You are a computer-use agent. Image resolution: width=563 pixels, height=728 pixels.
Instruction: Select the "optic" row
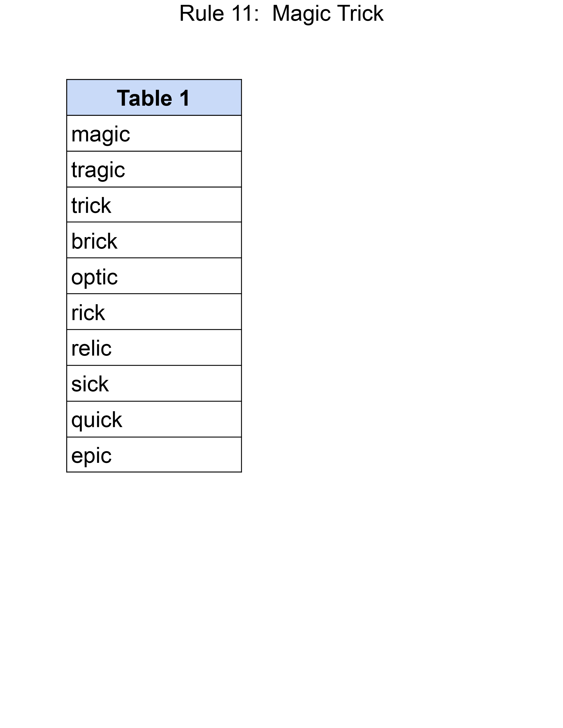(x=154, y=276)
